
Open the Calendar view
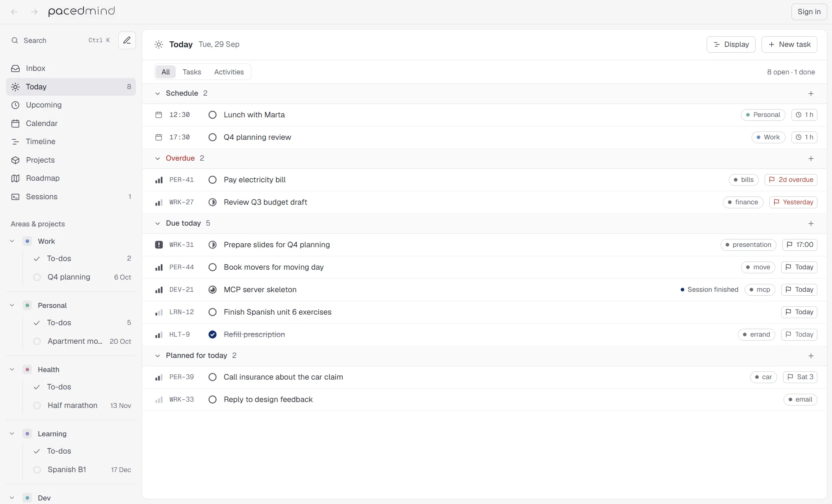(71, 123)
